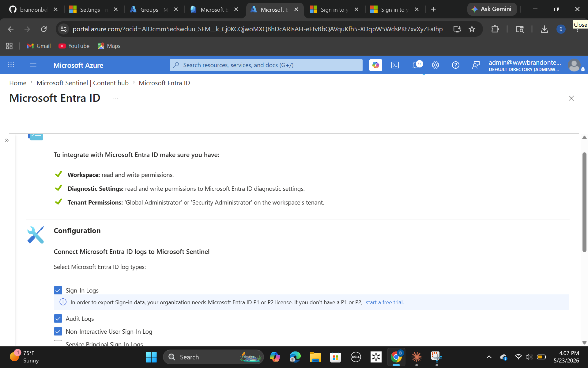The width and height of the screenshot is (588, 368).
Task: Show hidden system tray icons chevron
Action: [489, 357]
